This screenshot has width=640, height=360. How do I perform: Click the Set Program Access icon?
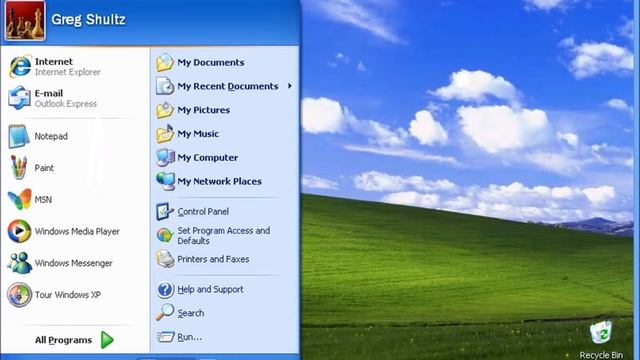pos(165,235)
